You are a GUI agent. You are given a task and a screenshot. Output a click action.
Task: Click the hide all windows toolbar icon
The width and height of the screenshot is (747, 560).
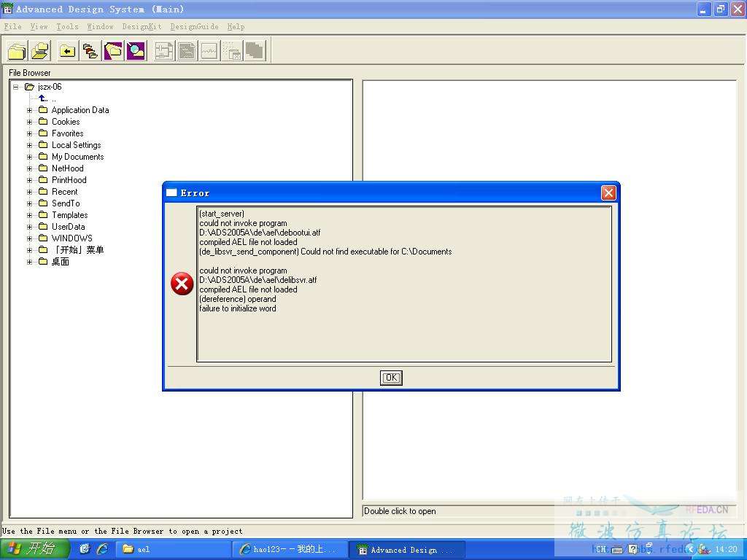[233, 50]
